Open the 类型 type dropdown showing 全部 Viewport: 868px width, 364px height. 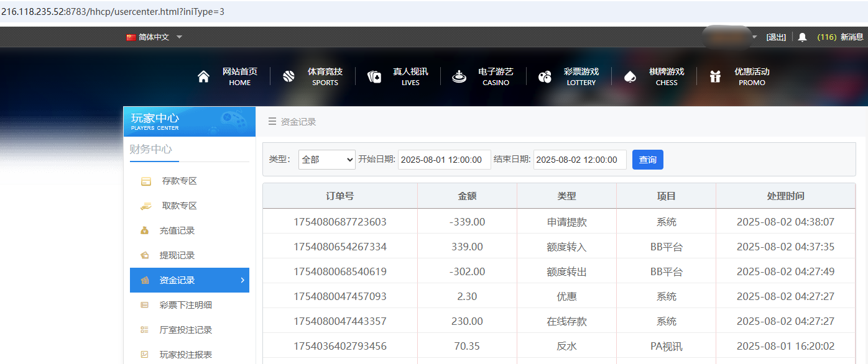tap(326, 159)
